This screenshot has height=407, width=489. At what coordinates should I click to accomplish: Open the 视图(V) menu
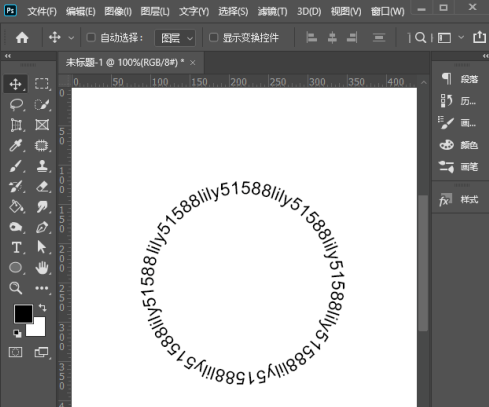(x=346, y=12)
